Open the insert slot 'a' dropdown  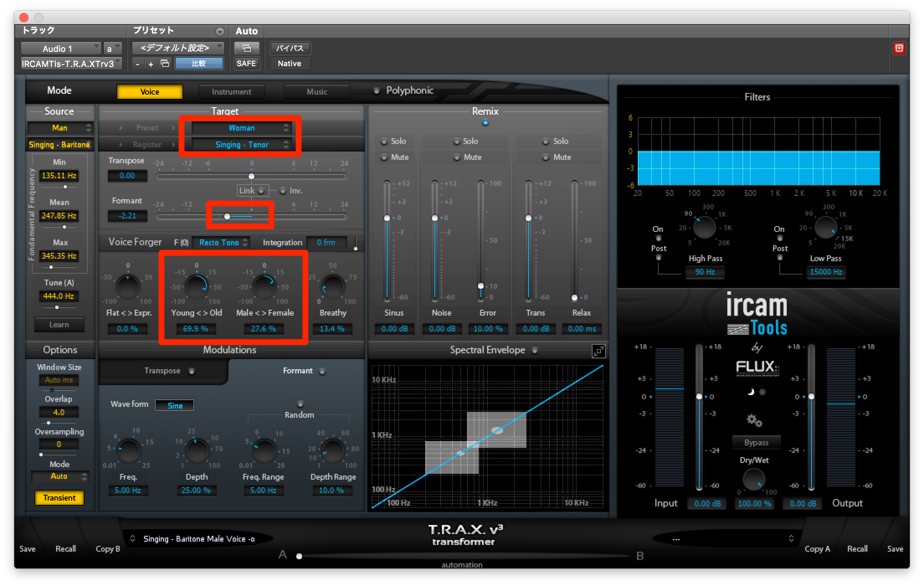pos(113,48)
